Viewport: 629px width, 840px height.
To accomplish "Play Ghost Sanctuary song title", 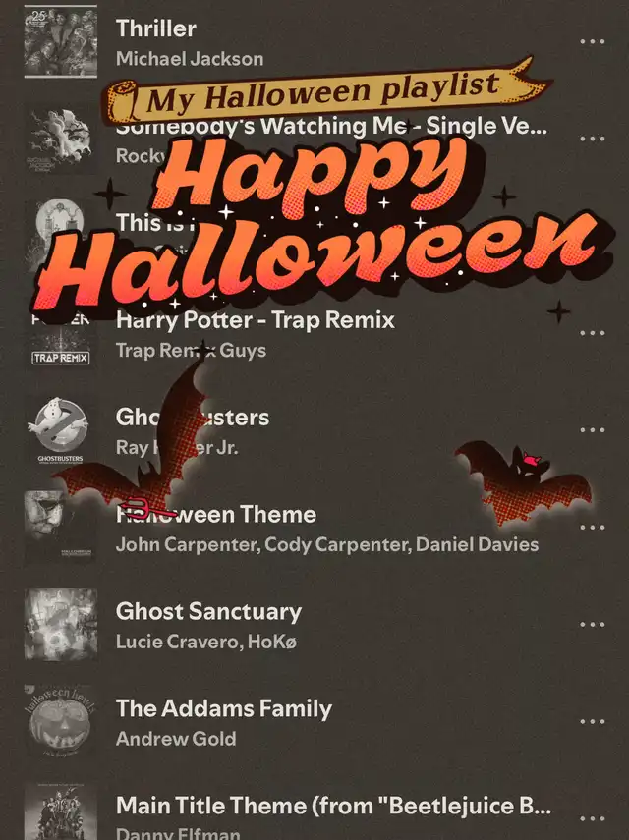I will tap(209, 611).
